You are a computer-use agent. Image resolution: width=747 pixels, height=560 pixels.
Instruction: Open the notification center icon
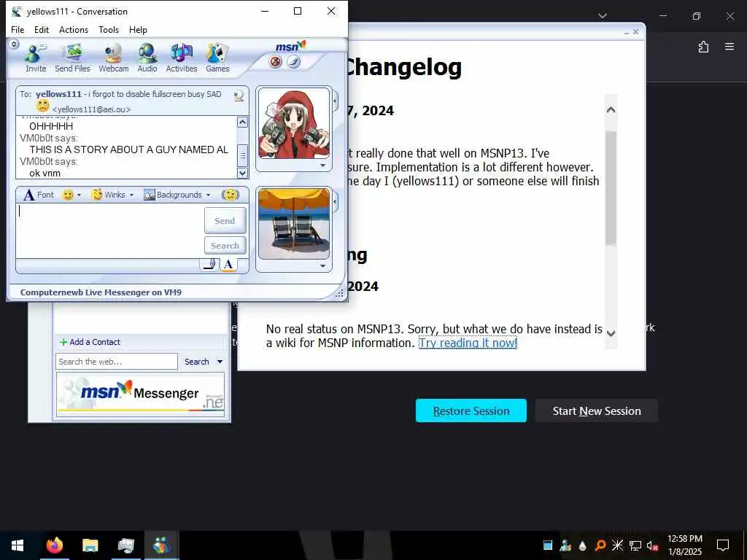[x=723, y=545]
